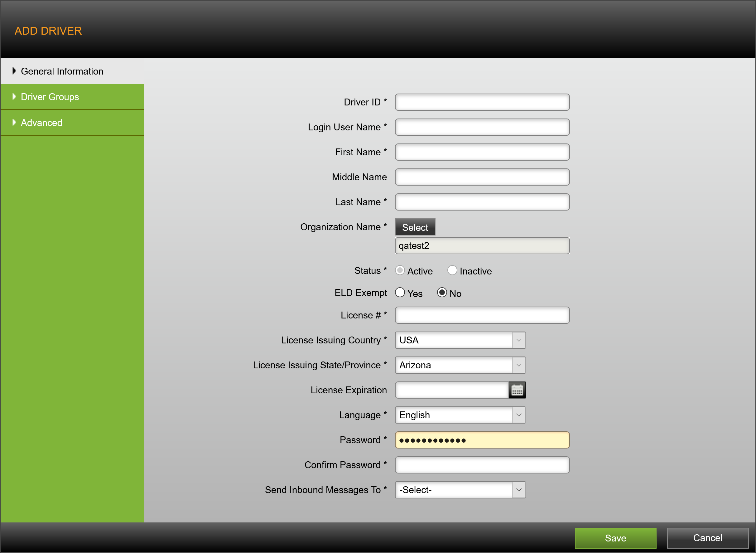Switch to the Advanced tab

(x=42, y=123)
